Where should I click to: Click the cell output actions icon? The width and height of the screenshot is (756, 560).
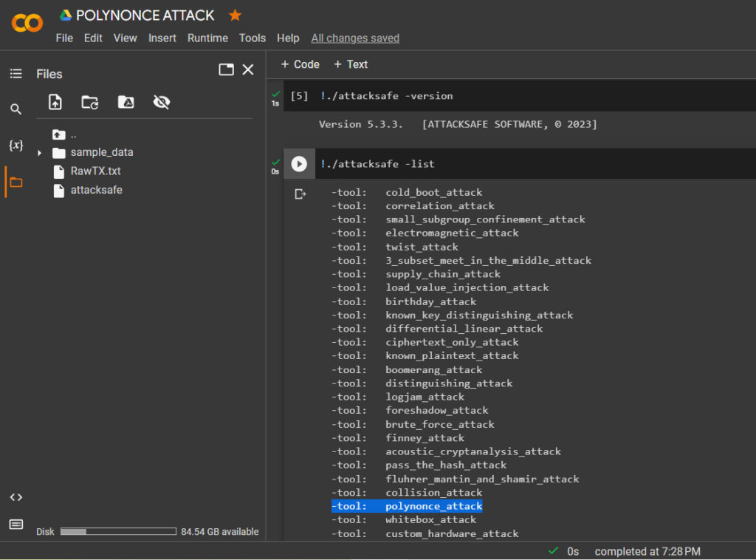point(300,194)
